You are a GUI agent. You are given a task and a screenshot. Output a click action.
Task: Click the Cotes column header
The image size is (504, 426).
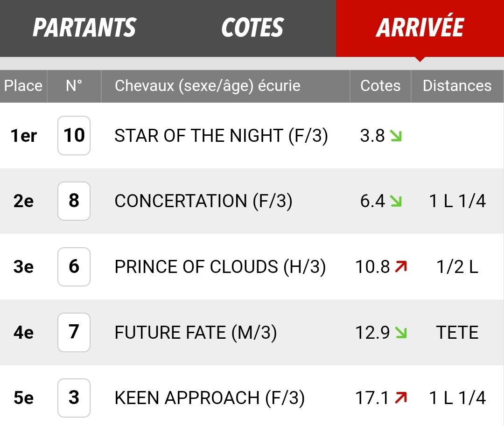(381, 86)
